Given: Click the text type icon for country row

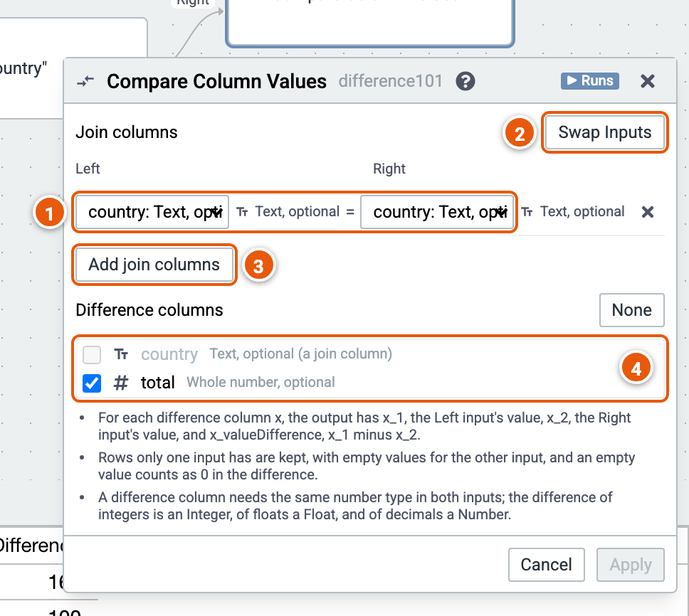Looking at the screenshot, I should (121, 354).
